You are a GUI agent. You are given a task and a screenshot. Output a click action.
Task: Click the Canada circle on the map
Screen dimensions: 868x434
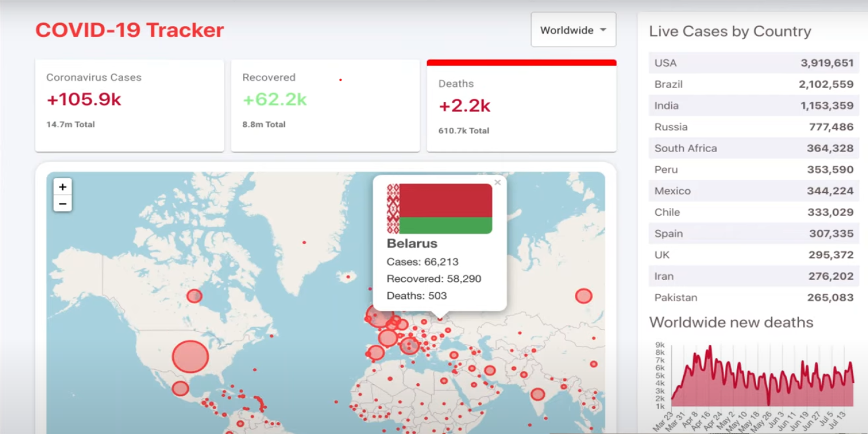(x=194, y=296)
